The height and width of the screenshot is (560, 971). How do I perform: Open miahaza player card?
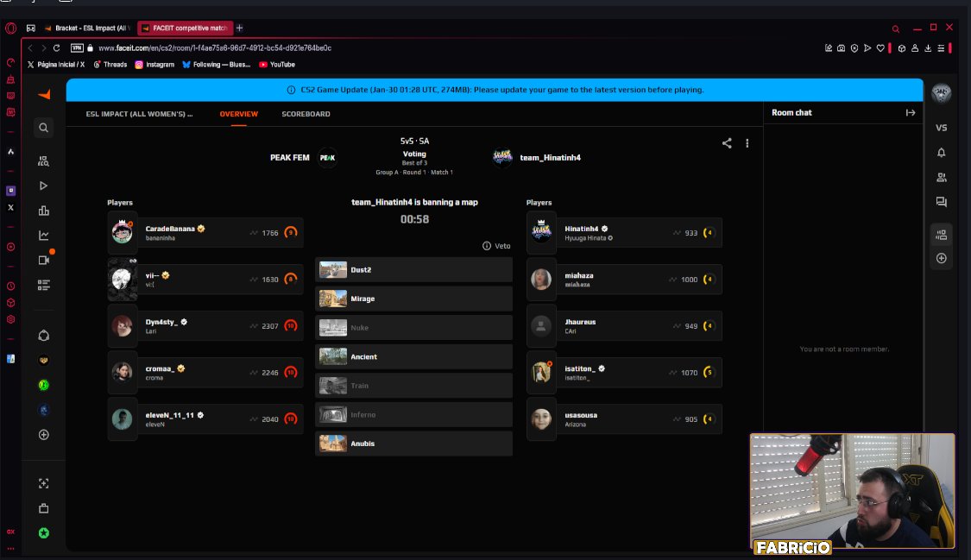[624, 279]
